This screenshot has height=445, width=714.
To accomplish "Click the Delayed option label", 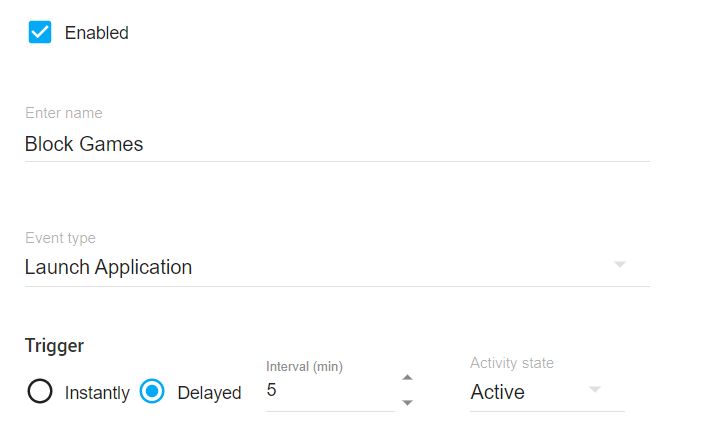I will [209, 393].
